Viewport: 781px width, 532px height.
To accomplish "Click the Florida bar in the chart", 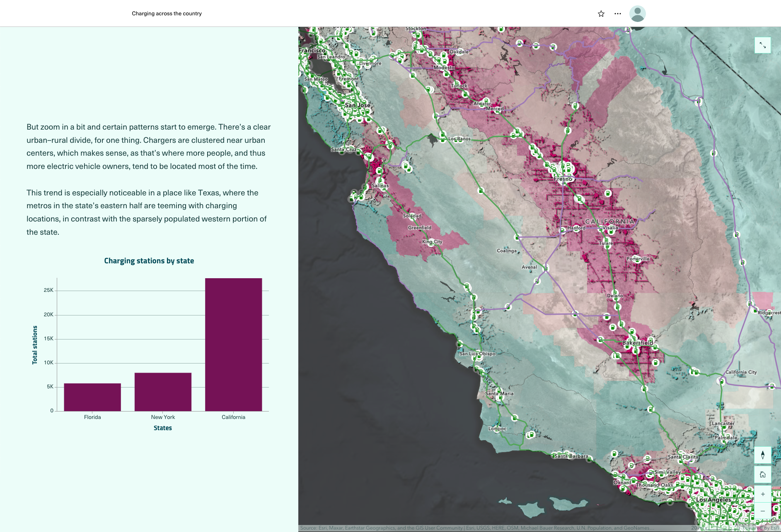I will [x=92, y=397].
